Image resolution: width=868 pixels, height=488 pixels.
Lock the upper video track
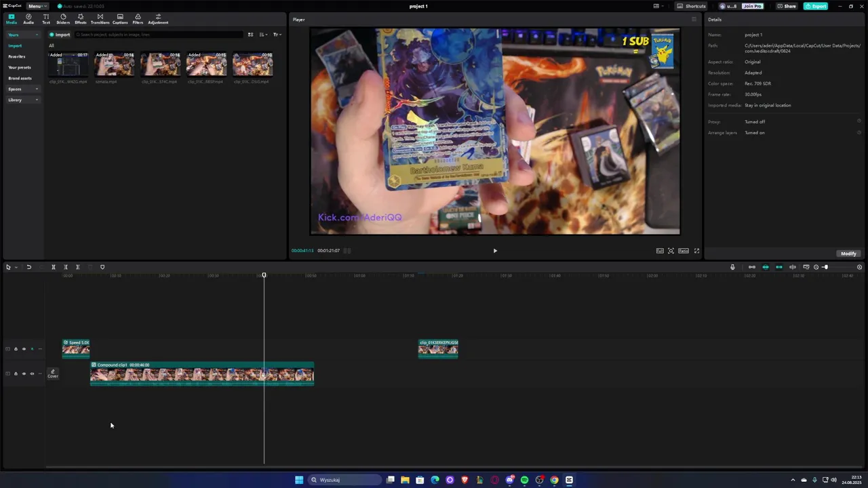point(16,349)
